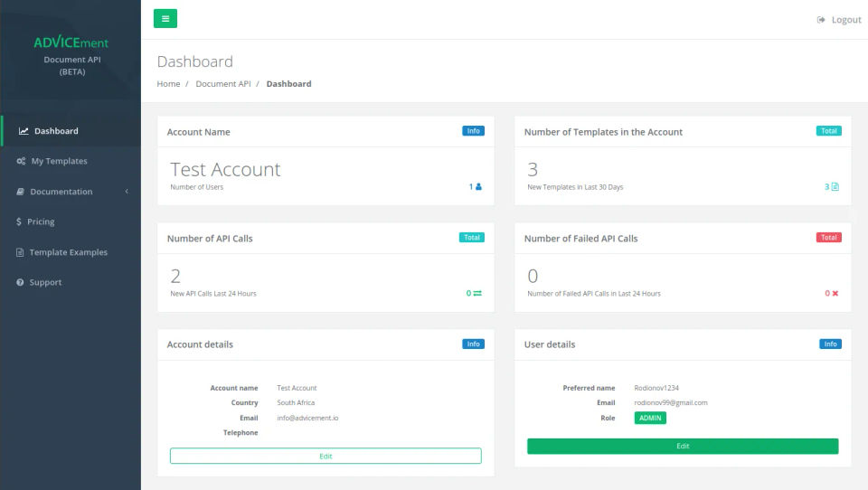Click the My Templates gears icon
Screen dimensions: 868x490
21,161
